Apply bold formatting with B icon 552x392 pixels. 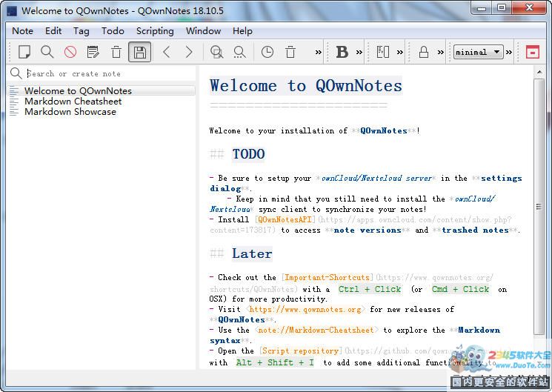point(342,52)
